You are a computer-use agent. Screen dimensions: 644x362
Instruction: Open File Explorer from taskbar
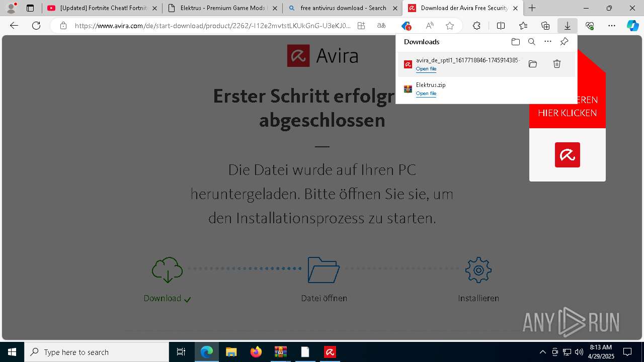tap(231, 352)
